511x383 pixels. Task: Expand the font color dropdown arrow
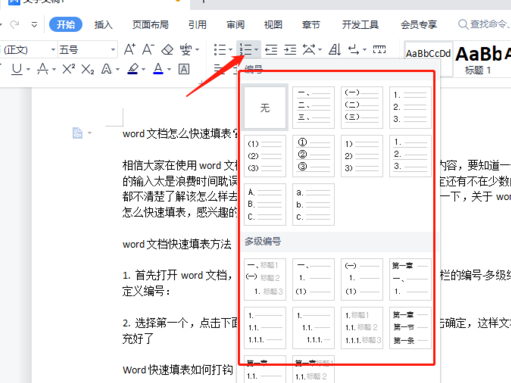point(169,69)
